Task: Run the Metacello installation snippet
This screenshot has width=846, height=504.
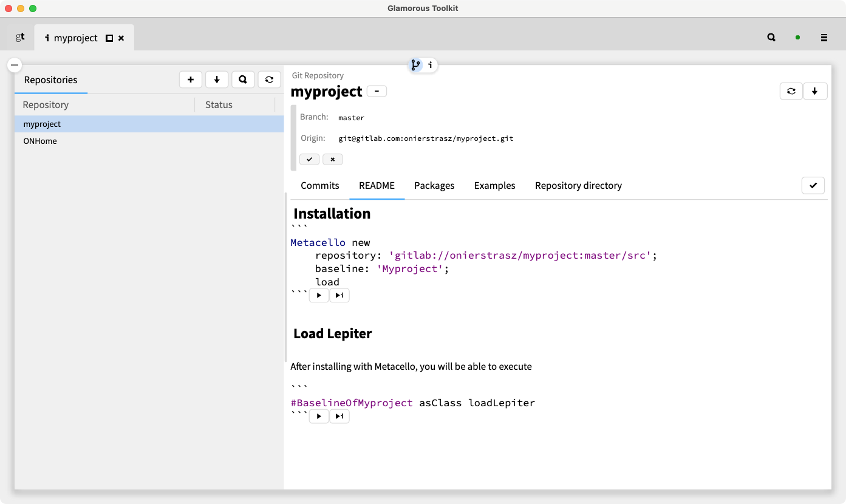Action: coord(319,295)
